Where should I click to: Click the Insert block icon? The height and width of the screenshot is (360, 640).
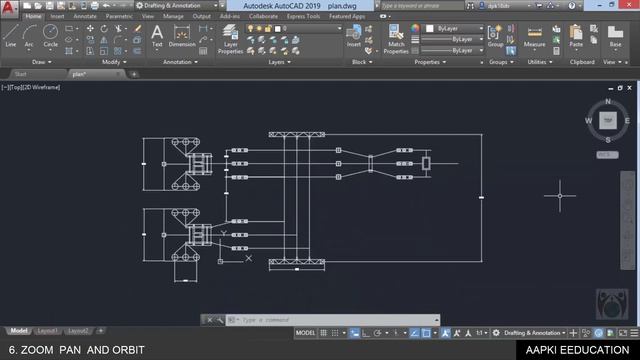(353, 36)
